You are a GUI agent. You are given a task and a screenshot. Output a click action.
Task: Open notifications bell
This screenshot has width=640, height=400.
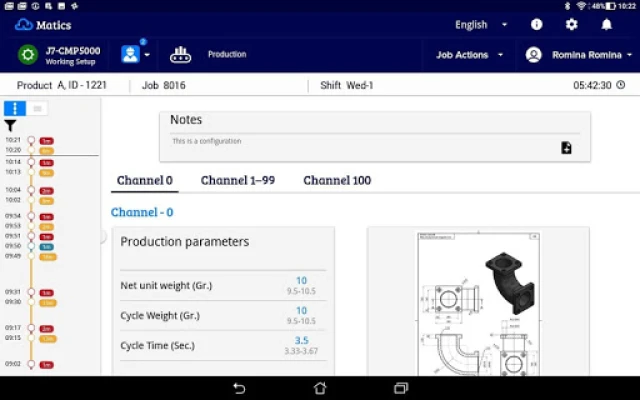point(606,24)
